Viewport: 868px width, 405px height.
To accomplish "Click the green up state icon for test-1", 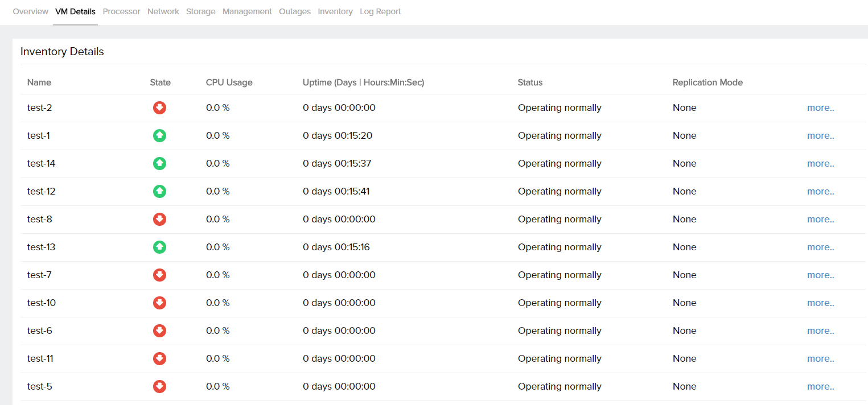I will coord(160,135).
